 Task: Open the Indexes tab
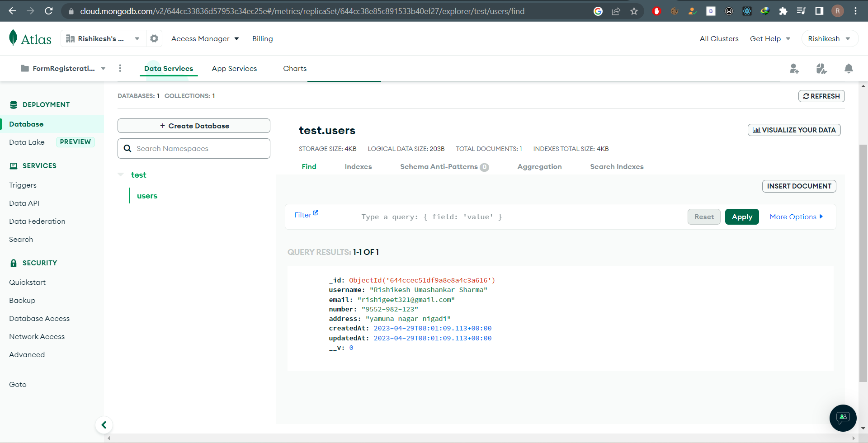coord(358,167)
